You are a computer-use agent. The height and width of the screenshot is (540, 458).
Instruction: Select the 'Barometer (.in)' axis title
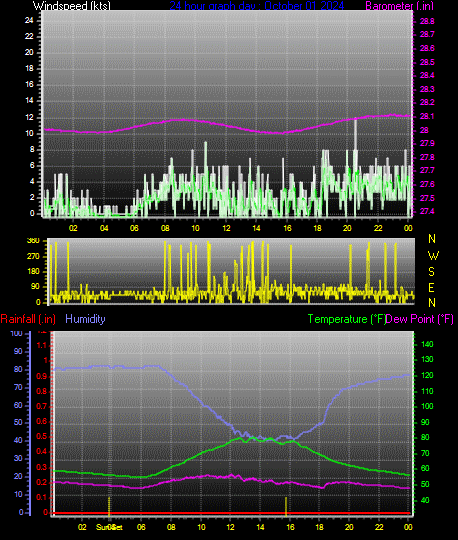(399, 6)
